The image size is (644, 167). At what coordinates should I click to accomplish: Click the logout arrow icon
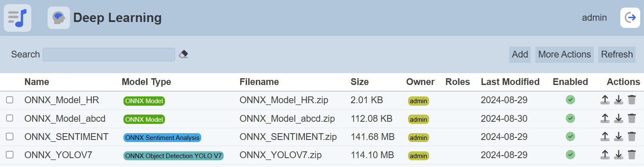coord(630,18)
